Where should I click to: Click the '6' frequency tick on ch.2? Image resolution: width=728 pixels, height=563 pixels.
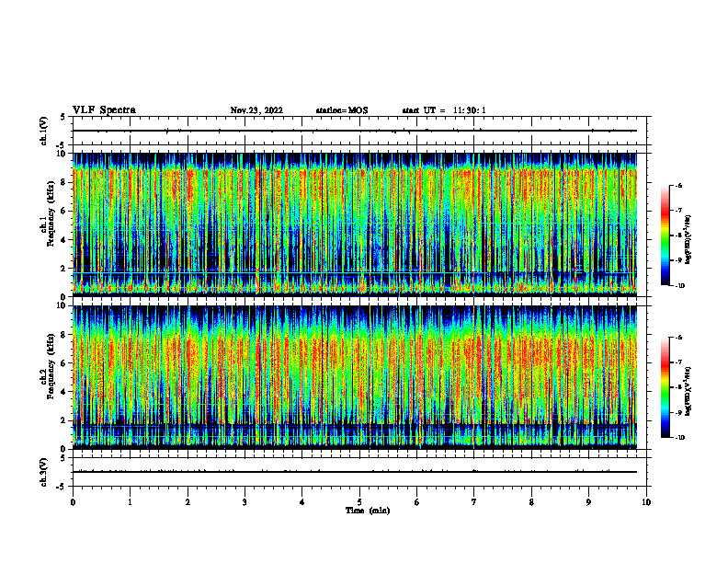click(x=63, y=363)
